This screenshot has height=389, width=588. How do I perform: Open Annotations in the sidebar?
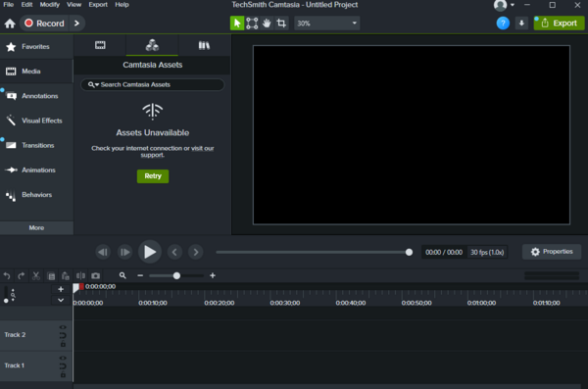(x=36, y=96)
